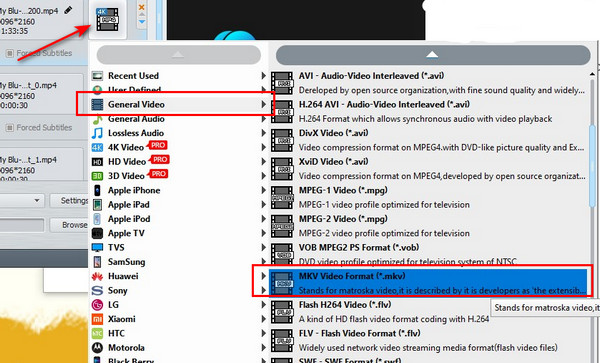Click the HD badge icon

click(x=97, y=162)
